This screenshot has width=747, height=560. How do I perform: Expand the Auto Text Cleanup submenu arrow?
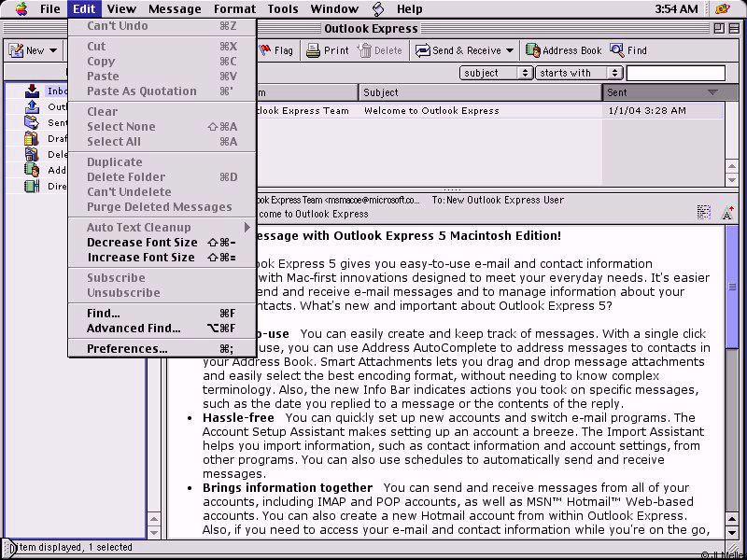tap(247, 228)
